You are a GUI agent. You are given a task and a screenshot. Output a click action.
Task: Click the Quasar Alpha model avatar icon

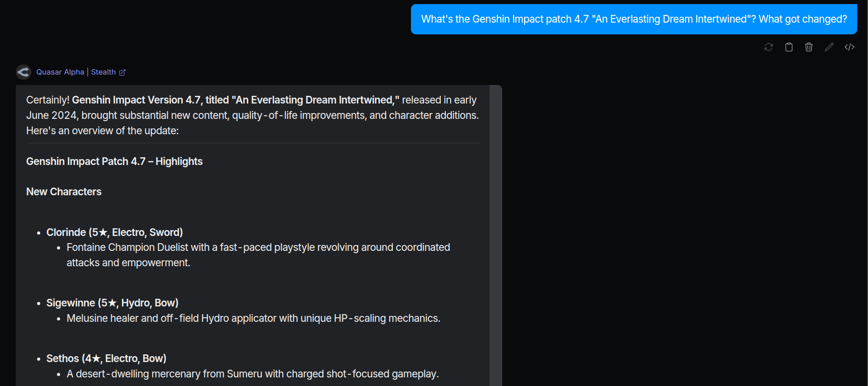(x=24, y=72)
